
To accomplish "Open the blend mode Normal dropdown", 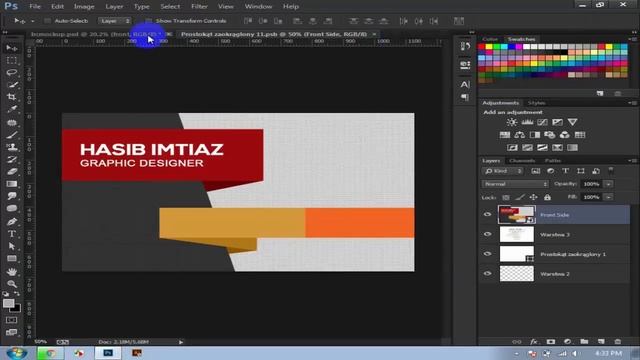I will coord(515,184).
